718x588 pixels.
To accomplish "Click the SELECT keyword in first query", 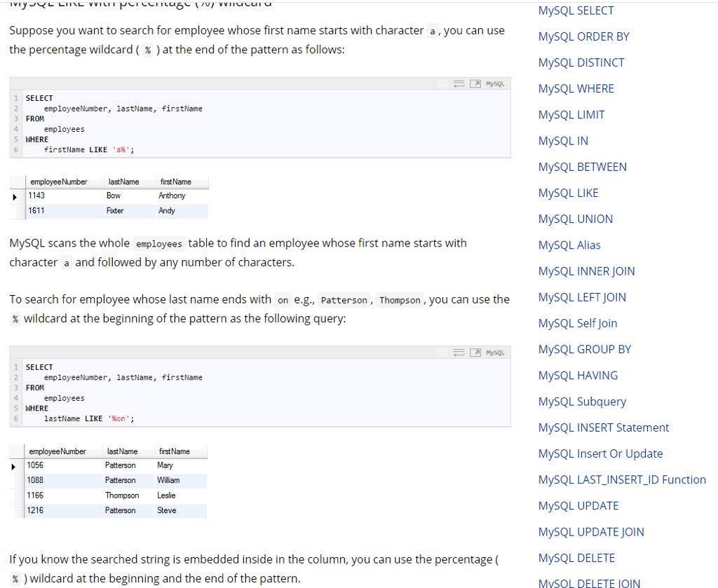I will tap(39, 98).
